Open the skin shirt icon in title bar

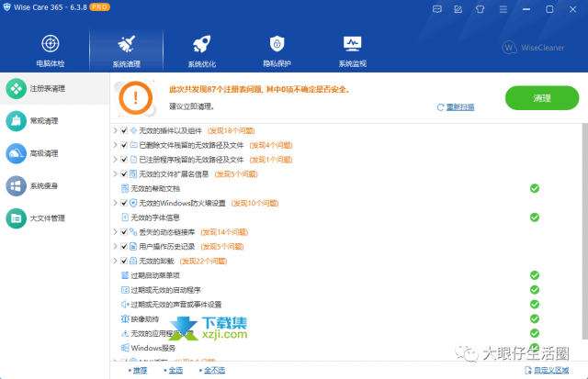click(480, 9)
